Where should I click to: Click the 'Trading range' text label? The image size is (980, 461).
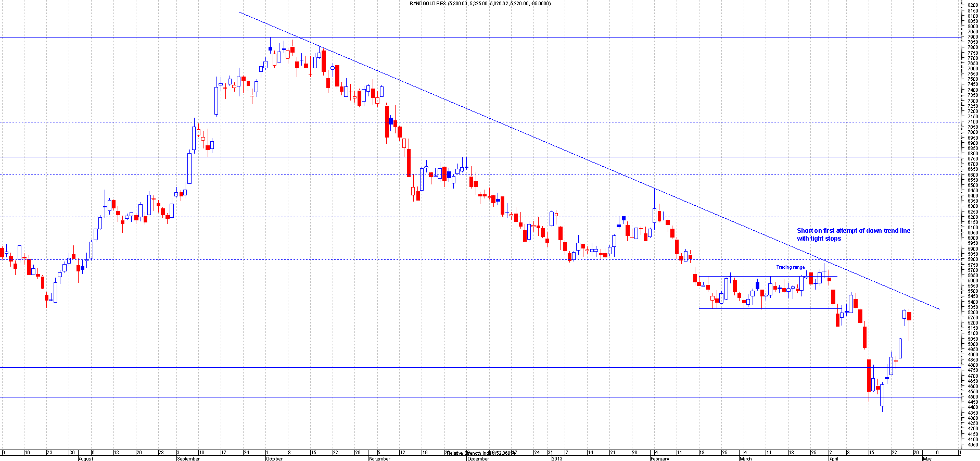(790, 267)
